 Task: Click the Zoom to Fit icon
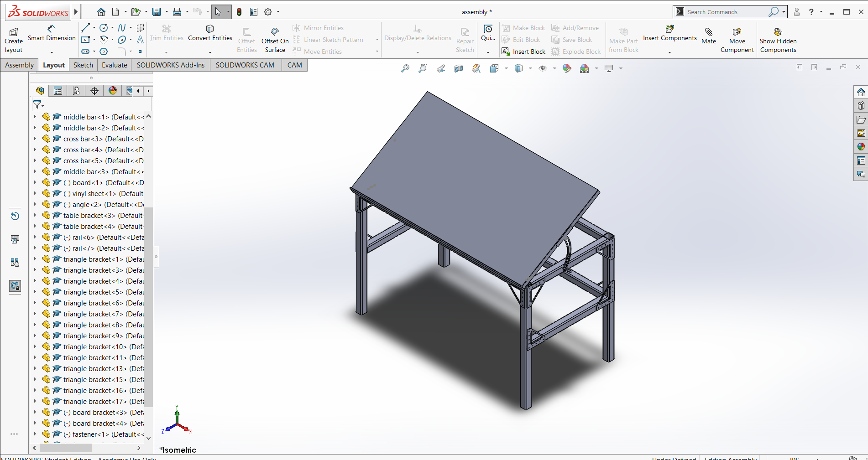(405, 68)
